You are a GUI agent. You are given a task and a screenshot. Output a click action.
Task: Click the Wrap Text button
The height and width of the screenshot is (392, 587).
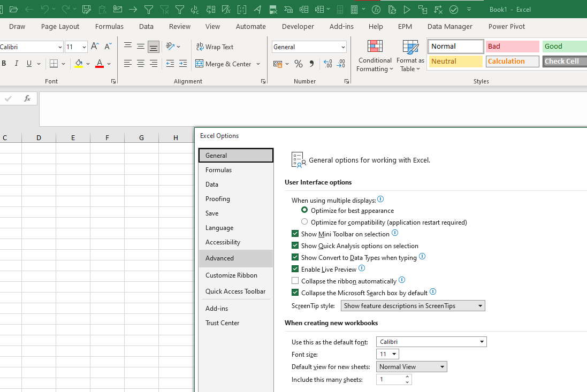(215, 47)
